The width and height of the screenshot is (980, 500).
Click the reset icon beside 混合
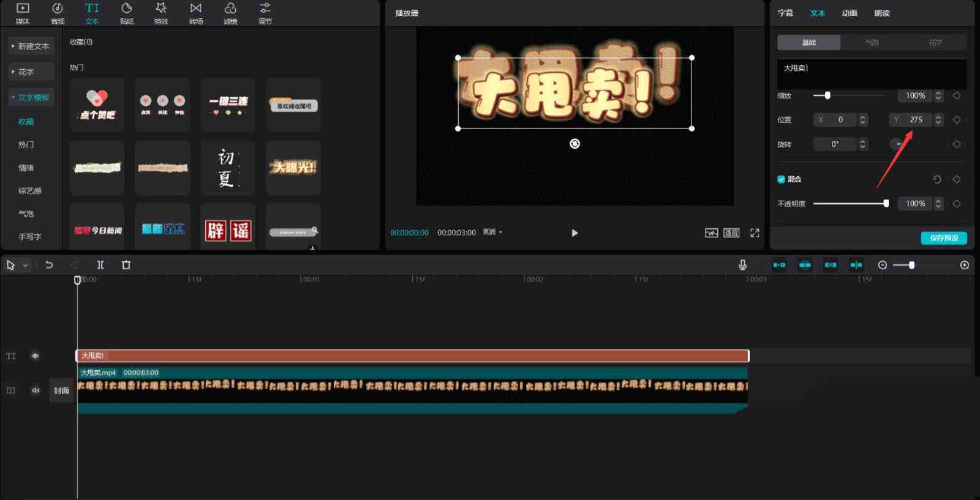[x=937, y=179]
